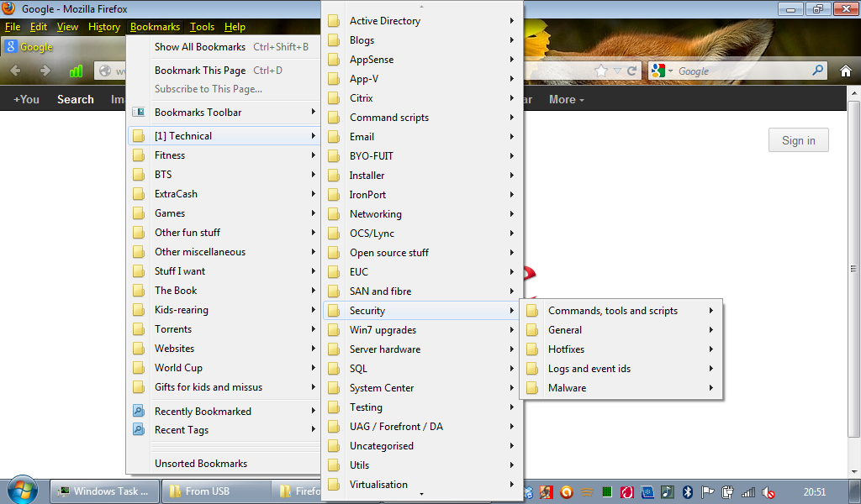
Task: Click the green grid tray icon
Action: (607, 492)
